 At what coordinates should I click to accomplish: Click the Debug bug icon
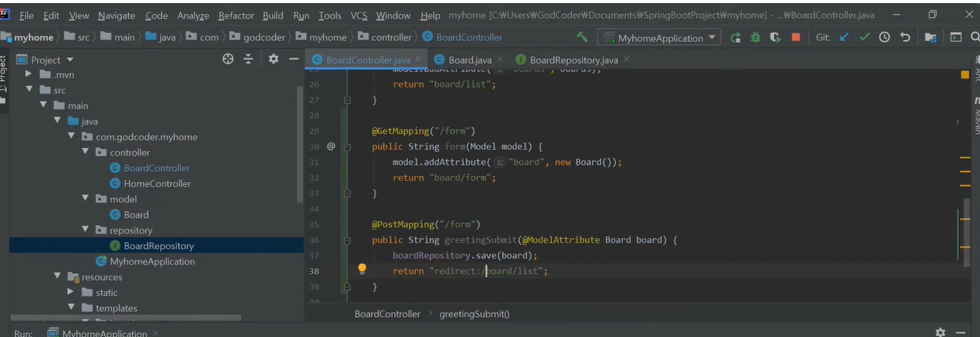click(x=755, y=37)
